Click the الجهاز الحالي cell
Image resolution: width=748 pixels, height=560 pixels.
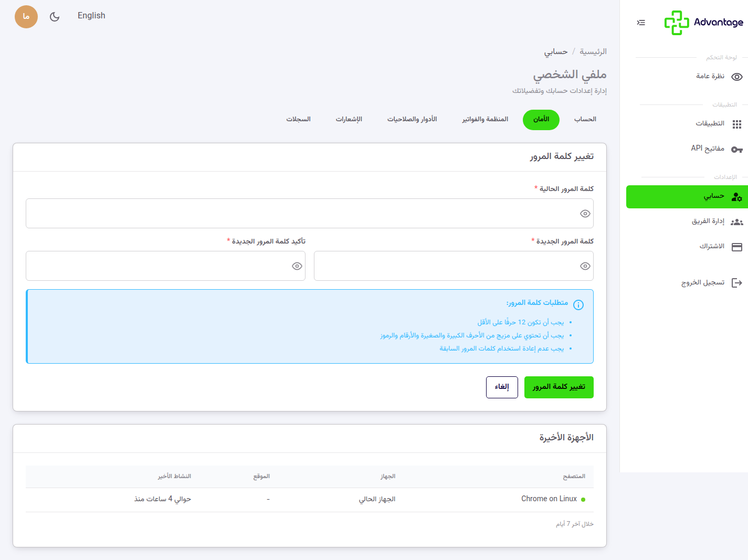(x=377, y=499)
